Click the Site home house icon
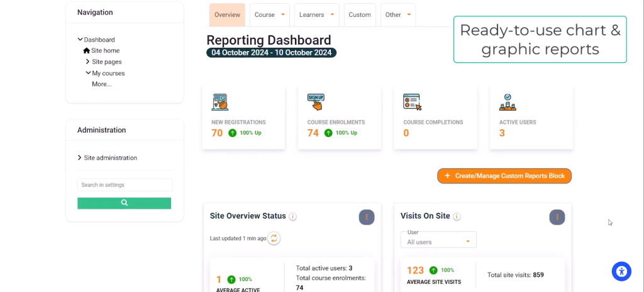The height and width of the screenshot is (292, 644). click(x=86, y=50)
